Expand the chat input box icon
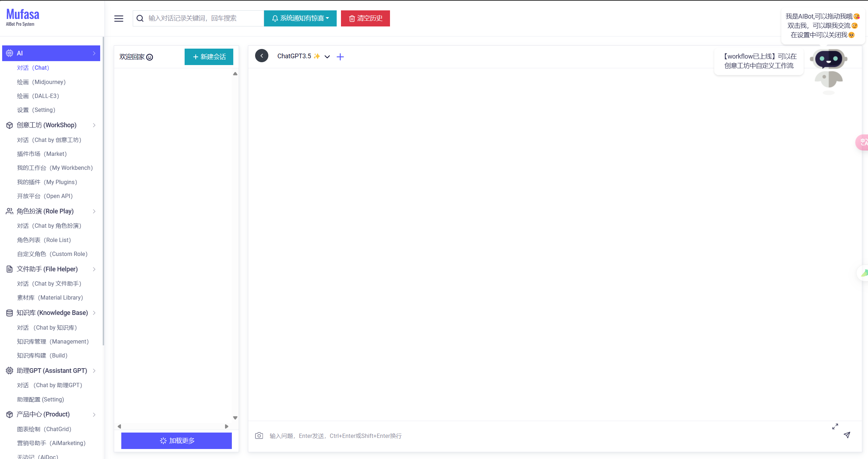The width and height of the screenshot is (868, 459). click(835, 426)
